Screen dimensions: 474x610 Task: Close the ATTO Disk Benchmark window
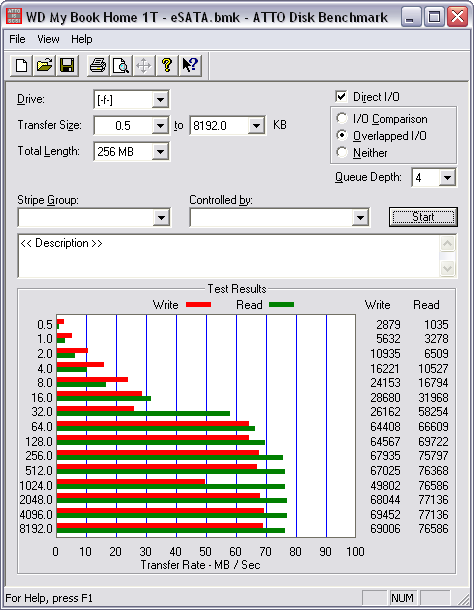[x=457, y=17]
